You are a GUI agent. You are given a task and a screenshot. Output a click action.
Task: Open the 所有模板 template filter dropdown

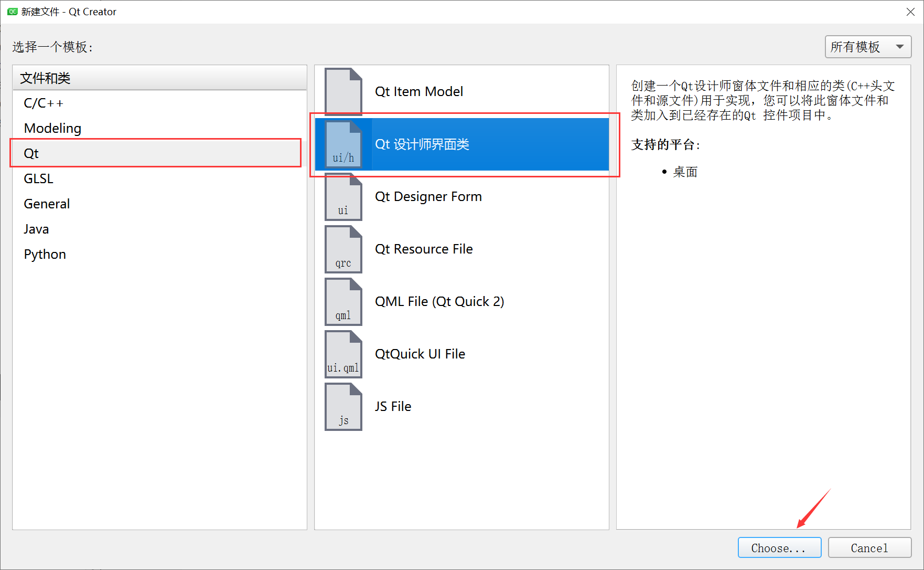868,47
